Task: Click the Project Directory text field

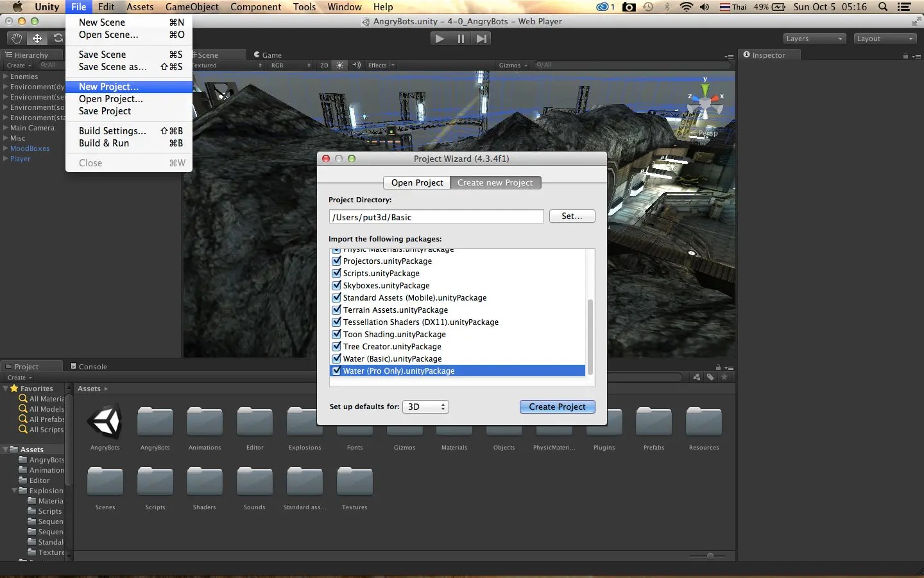Action: (436, 216)
